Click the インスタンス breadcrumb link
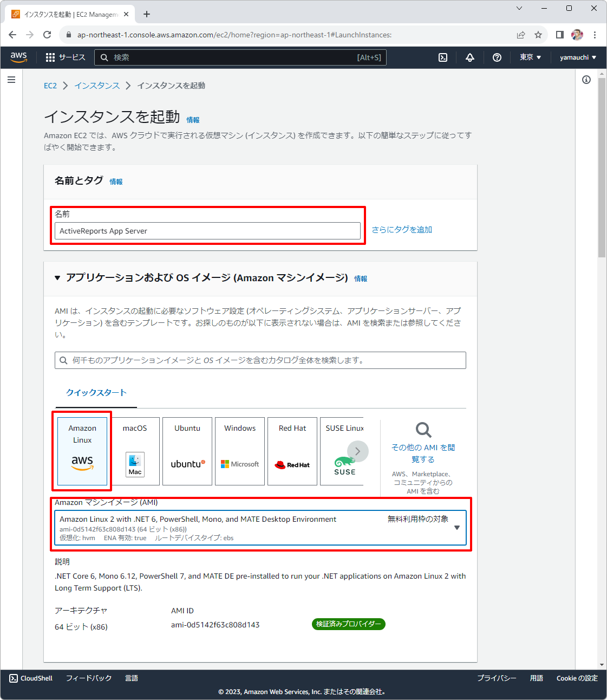The height and width of the screenshot is (700, 607). pyautogui.click(x=97, y=86)
